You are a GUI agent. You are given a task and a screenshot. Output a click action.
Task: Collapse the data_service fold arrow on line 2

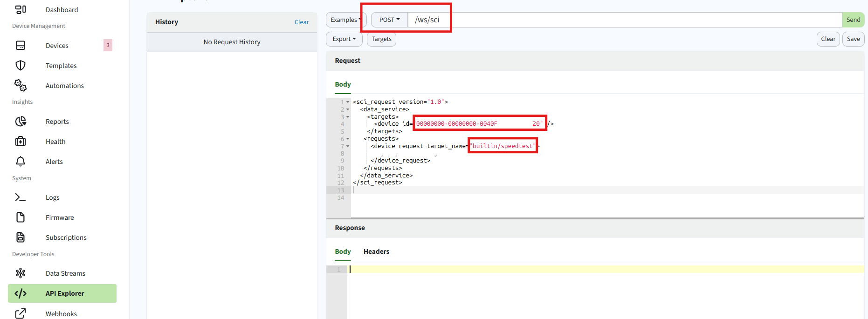[348, 109]
